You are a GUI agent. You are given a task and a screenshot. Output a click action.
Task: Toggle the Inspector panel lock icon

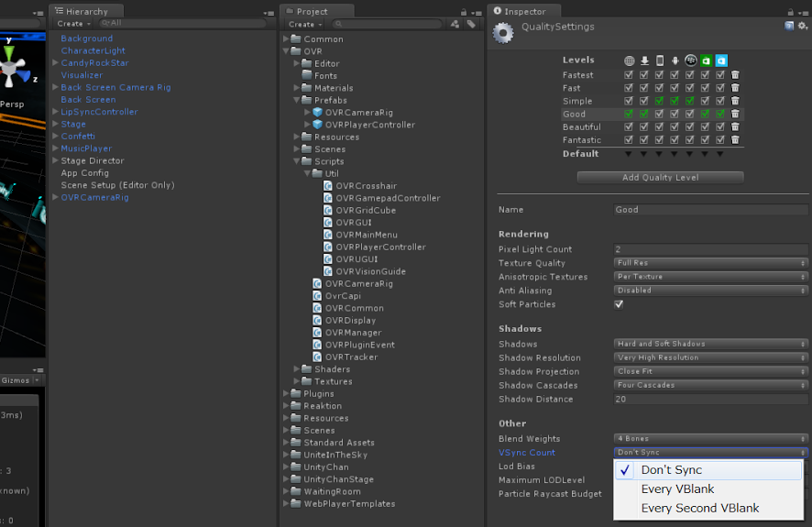[790, 12]
